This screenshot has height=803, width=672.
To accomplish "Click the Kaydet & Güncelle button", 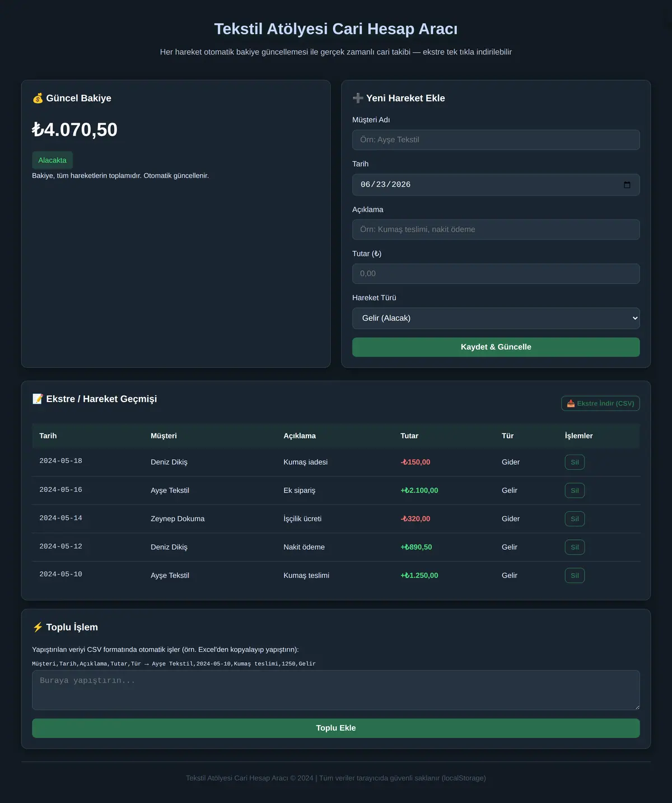I will (x=496, y=347).
